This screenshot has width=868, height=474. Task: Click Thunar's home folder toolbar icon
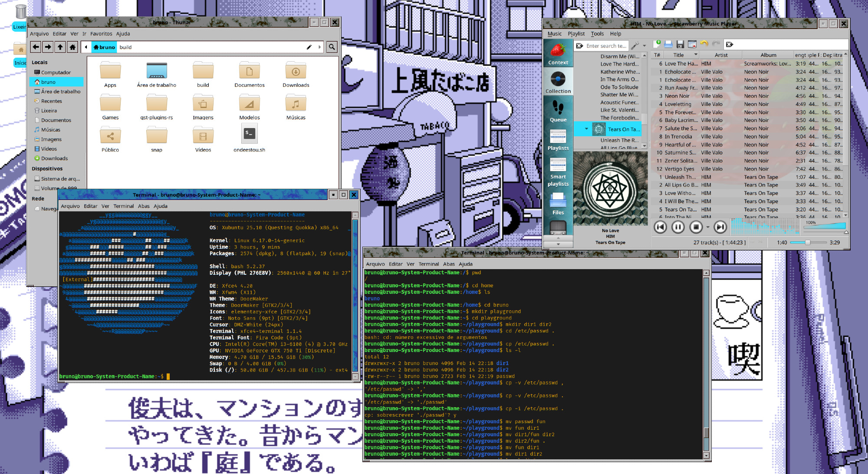pyautogui.click(x=72, y=47)
